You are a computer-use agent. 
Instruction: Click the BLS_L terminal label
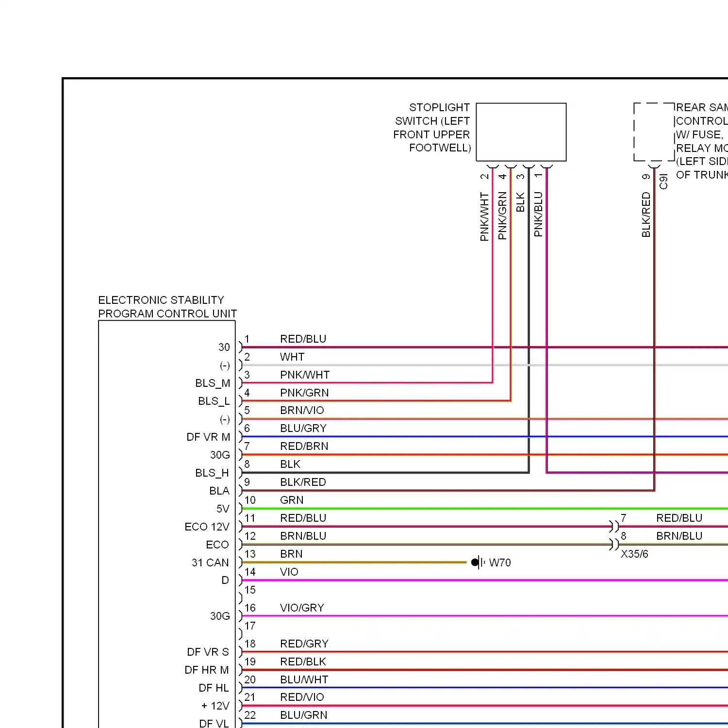click(x=214, y=401)
